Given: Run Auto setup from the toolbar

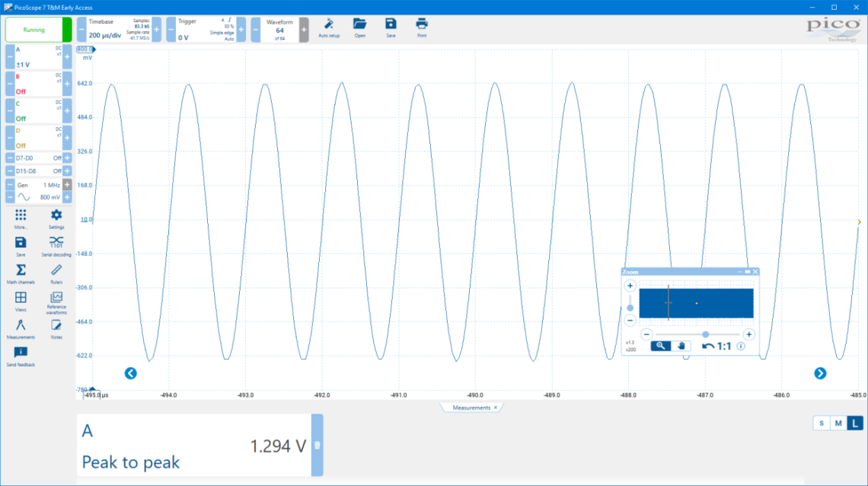Looking at the screenshot, I should [329, 25].
